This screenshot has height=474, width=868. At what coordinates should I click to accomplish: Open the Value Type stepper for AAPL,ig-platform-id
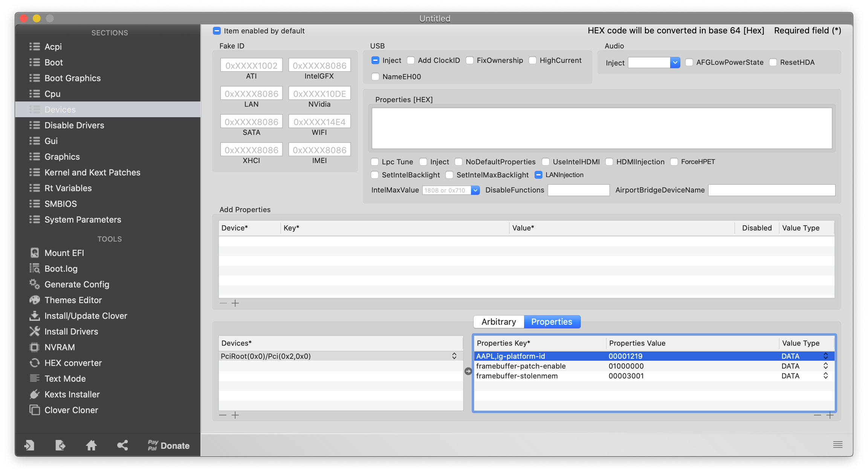(825, 356)
